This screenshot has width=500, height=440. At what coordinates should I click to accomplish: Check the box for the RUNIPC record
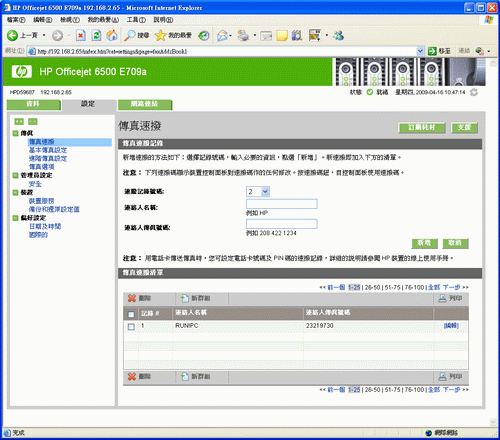(x=131, y=327)
